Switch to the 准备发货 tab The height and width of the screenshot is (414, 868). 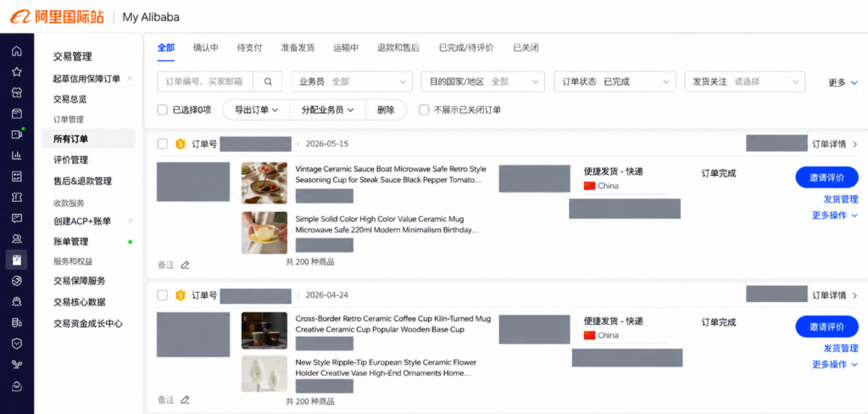coord(298,48)
